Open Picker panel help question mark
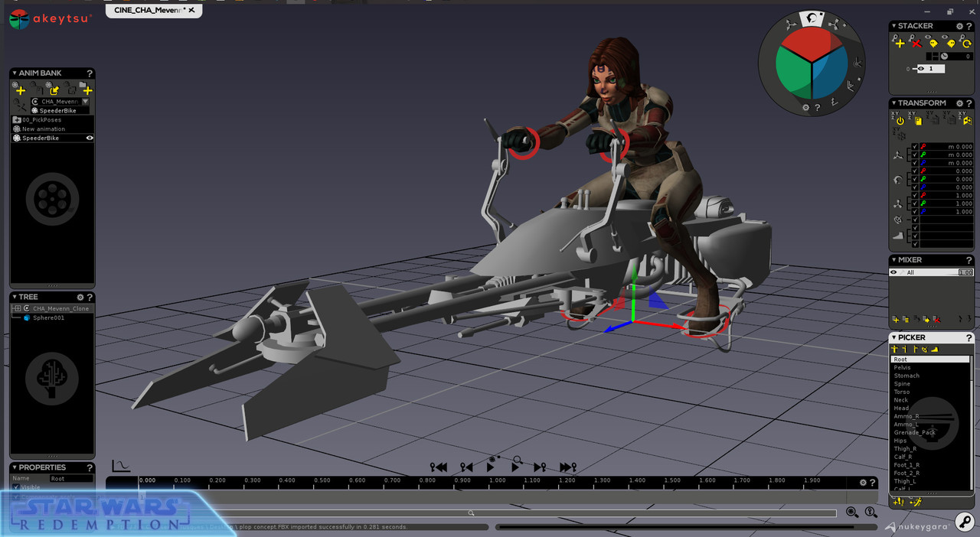This screenshot has width=980, height=537. [x=969, y=337]
